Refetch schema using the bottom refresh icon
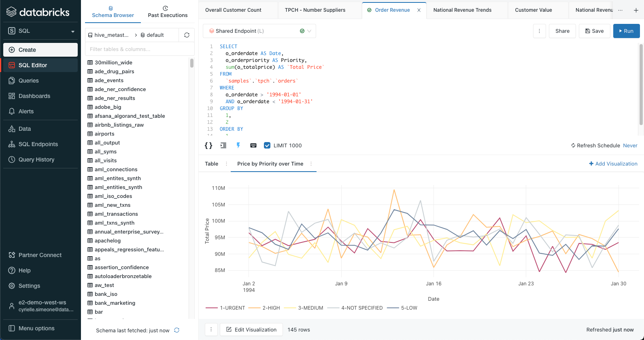 point(177,330)
